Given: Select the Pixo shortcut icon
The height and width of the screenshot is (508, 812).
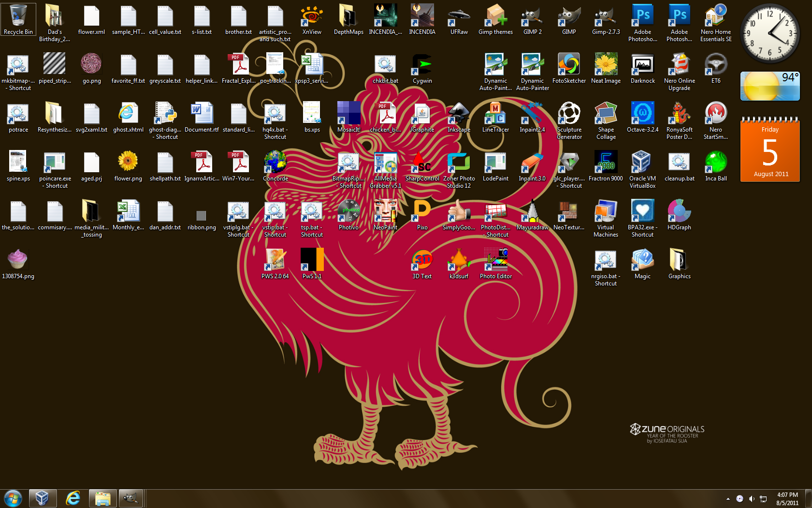Looking at the screenshot, I should 422,215.
